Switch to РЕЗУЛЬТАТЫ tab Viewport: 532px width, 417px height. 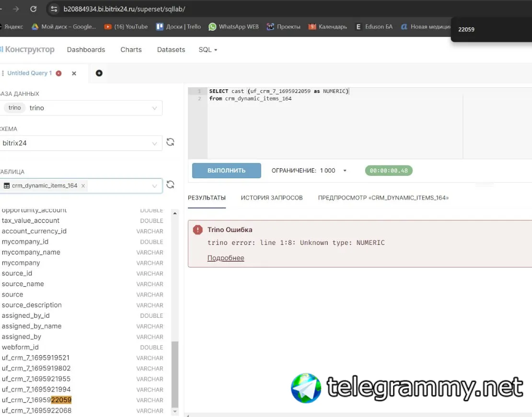[x=207, y=198]
